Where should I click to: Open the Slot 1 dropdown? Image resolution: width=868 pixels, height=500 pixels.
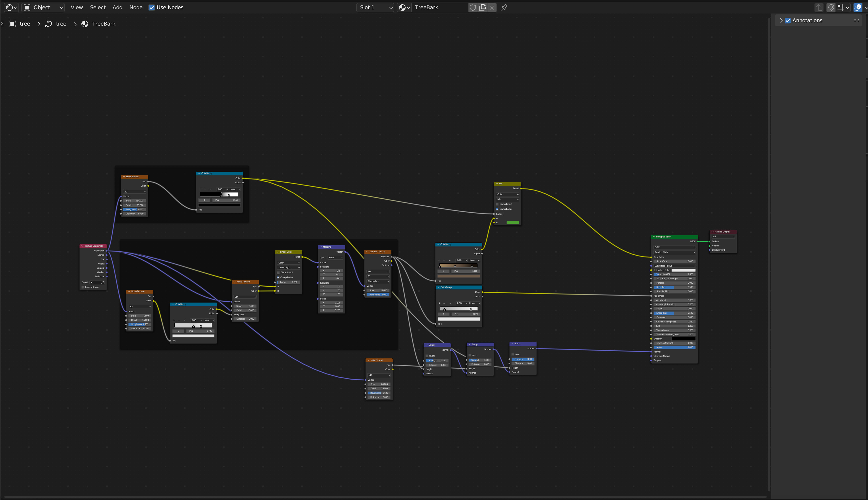click(376, 8)
